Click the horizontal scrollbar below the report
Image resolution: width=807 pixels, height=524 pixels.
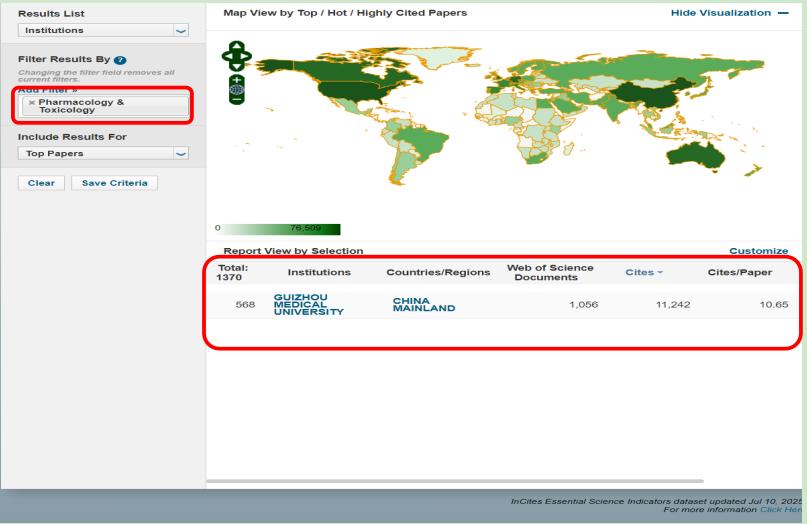[x=455, y=481]
